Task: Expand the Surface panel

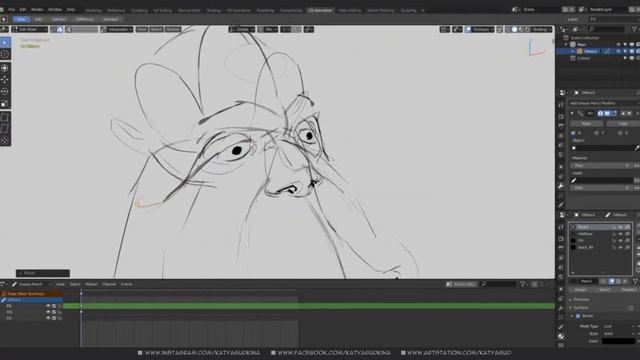Action: 581,308
